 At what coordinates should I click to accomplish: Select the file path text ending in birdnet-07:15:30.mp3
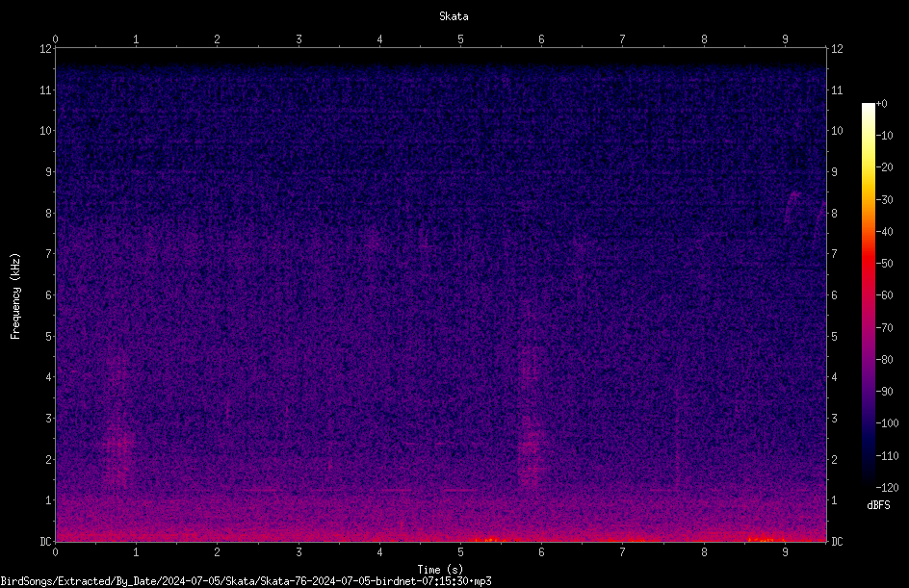246,581
